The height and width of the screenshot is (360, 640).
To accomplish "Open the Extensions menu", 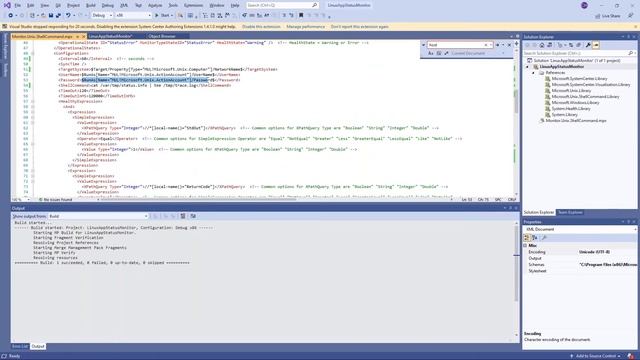I will [193, 5].
